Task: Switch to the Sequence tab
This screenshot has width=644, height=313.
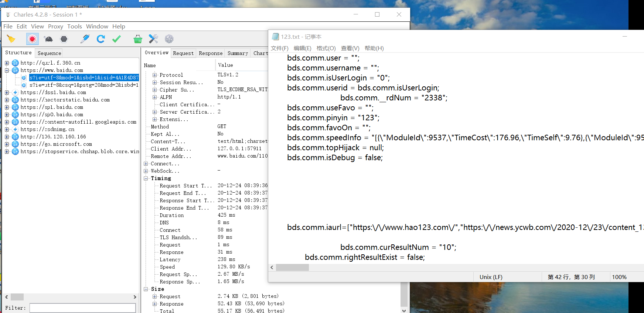Action: (x=49, y=53)
